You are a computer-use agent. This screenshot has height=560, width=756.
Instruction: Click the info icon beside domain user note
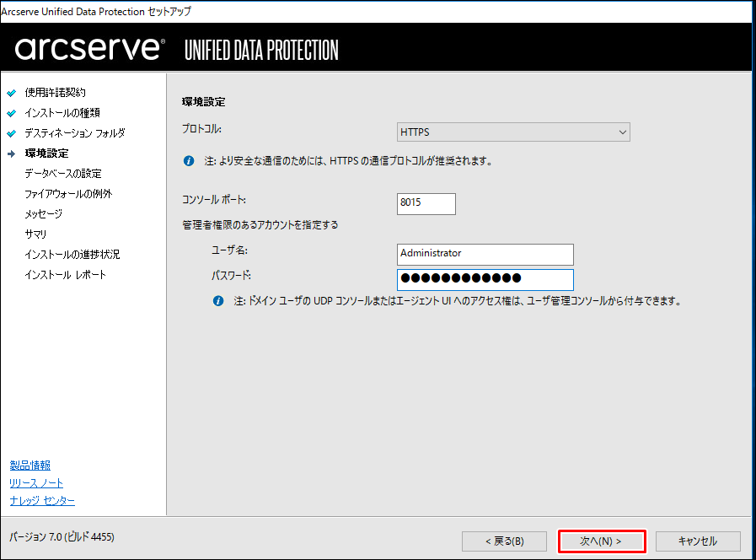218,301
